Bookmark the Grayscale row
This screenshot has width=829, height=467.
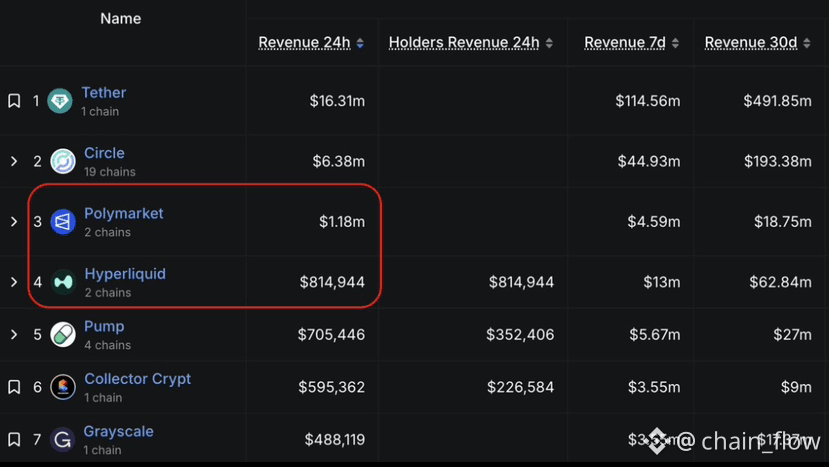[14, 439]
